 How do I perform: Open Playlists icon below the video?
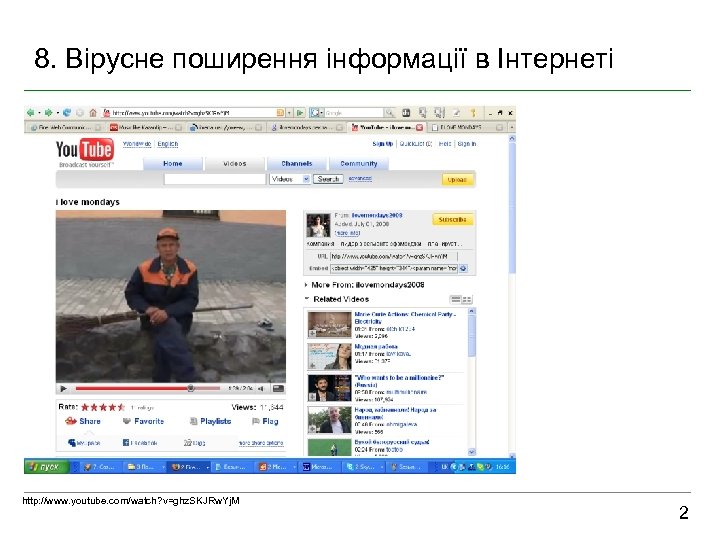[x=194, y=421]
